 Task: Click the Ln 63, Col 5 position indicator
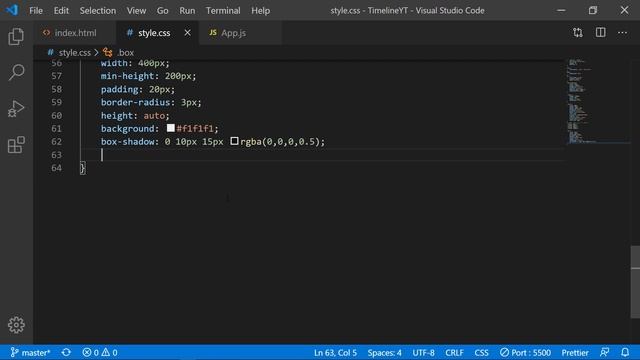coord(335,353)
